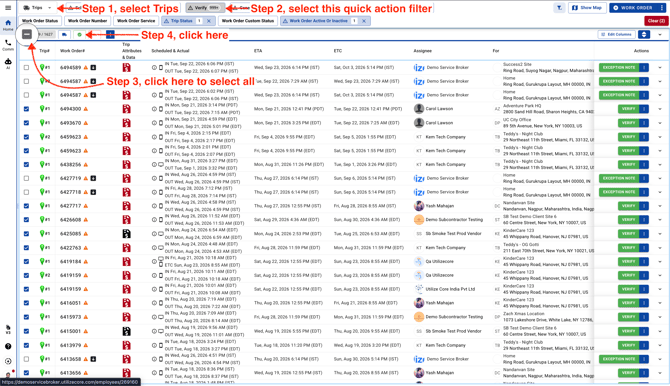Screen dimensions: 670x386
Task: Click the blue Work Order button
Action: click(x=633, y=8)
